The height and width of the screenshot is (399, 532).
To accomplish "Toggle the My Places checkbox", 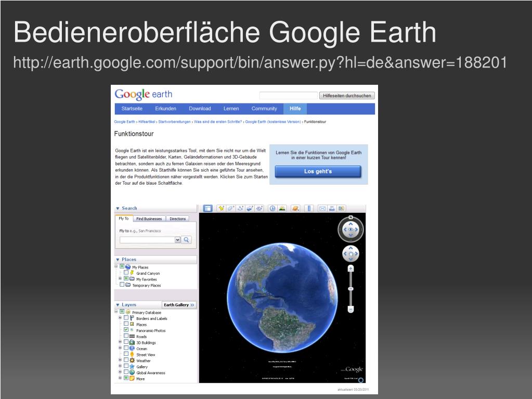I will coord(122,267).
